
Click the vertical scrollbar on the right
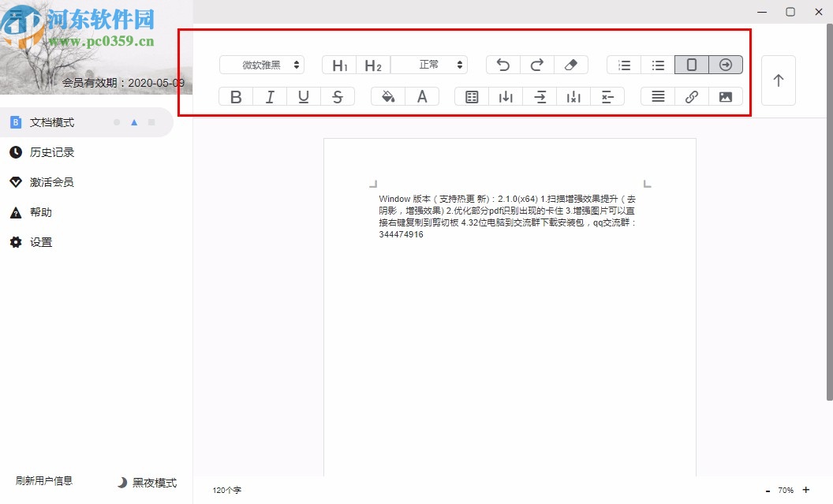[x=829, y=212]
